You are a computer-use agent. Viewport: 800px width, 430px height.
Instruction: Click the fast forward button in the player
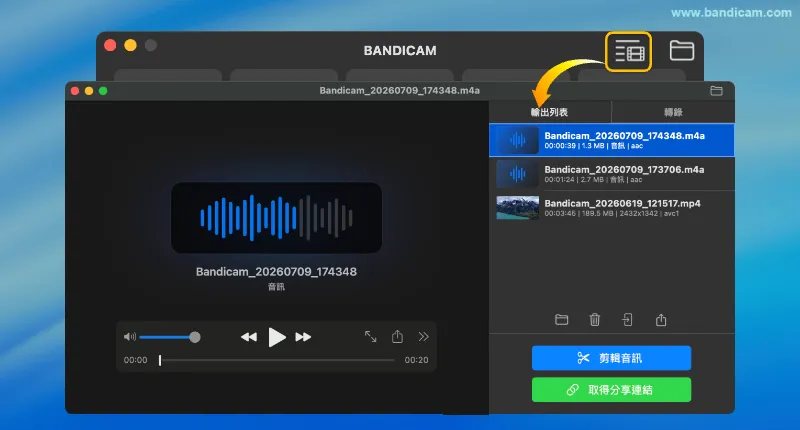coord(303,337)
